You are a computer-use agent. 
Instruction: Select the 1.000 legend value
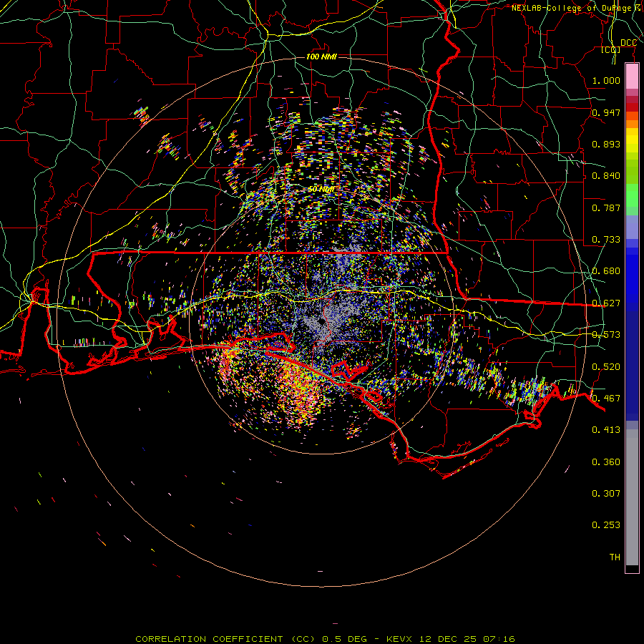[x=606, y=80]
